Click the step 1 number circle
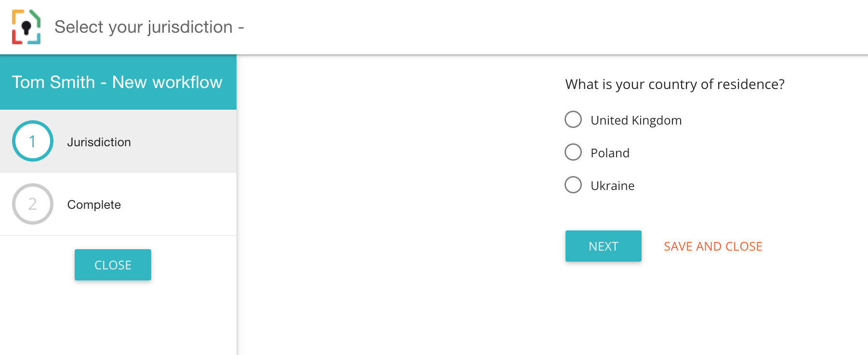The width and height of the screenshot is (868, 355). [x=33, y=141]
